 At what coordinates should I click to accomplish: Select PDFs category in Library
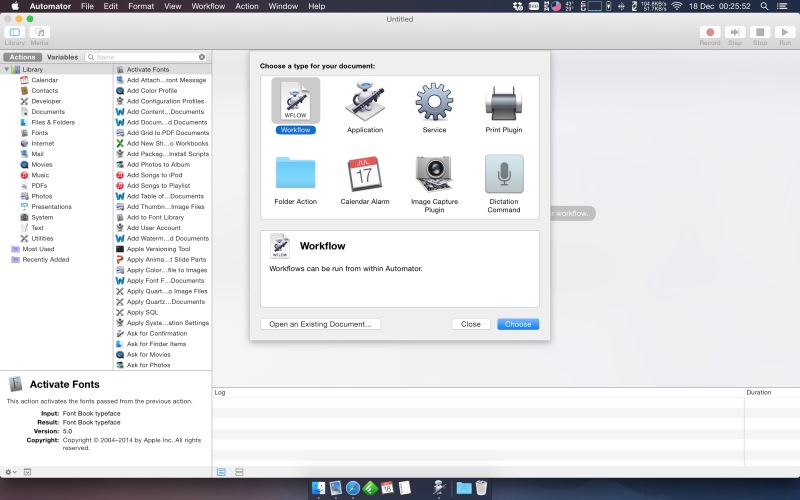[39, 186]
